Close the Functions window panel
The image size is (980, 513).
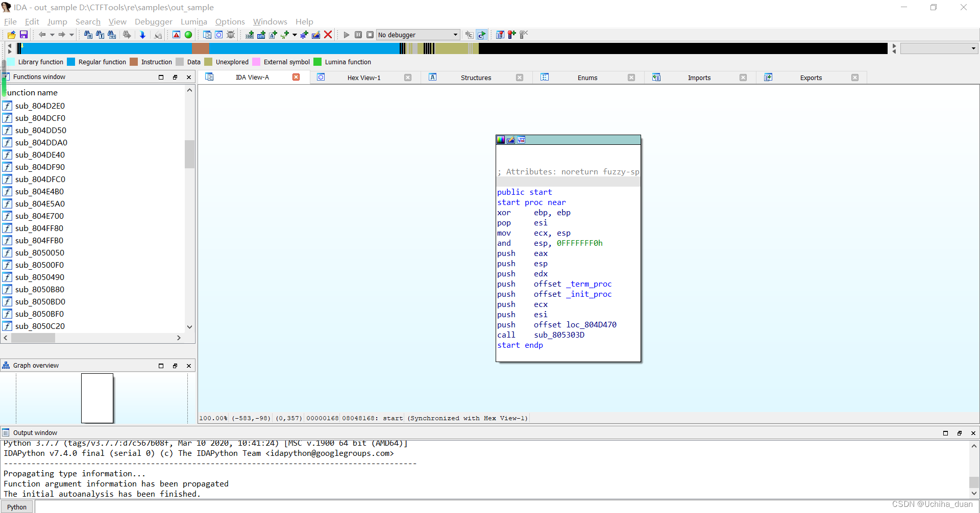[x=189, y=77]
